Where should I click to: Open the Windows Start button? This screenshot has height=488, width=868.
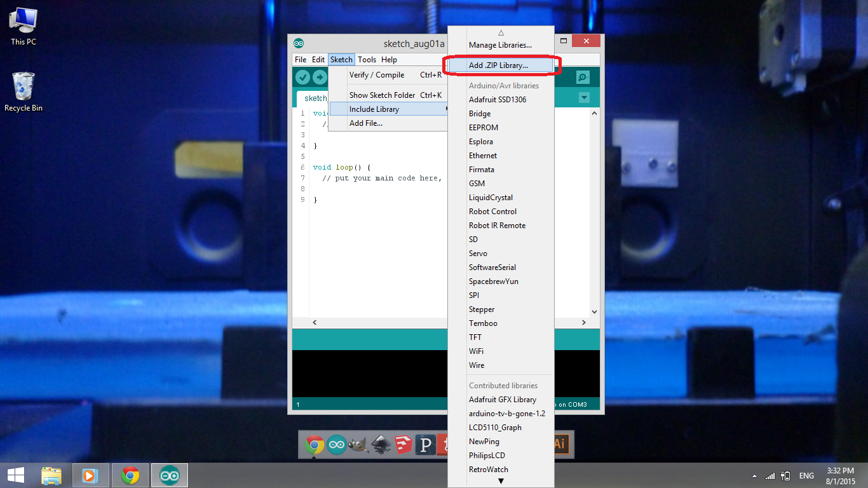click(16, 475)
